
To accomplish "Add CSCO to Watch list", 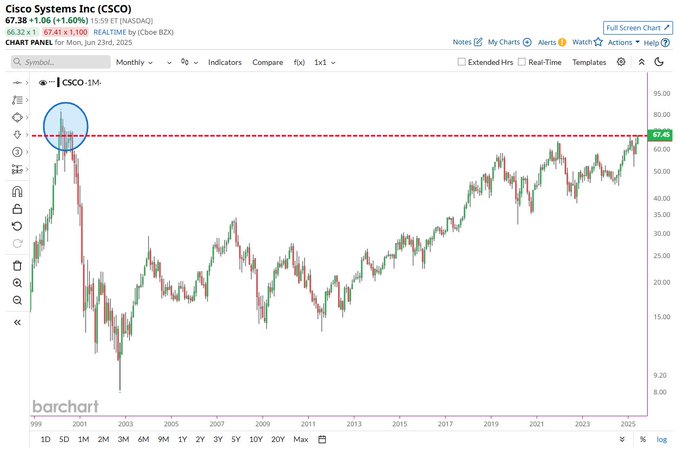I will coord(587,42).
